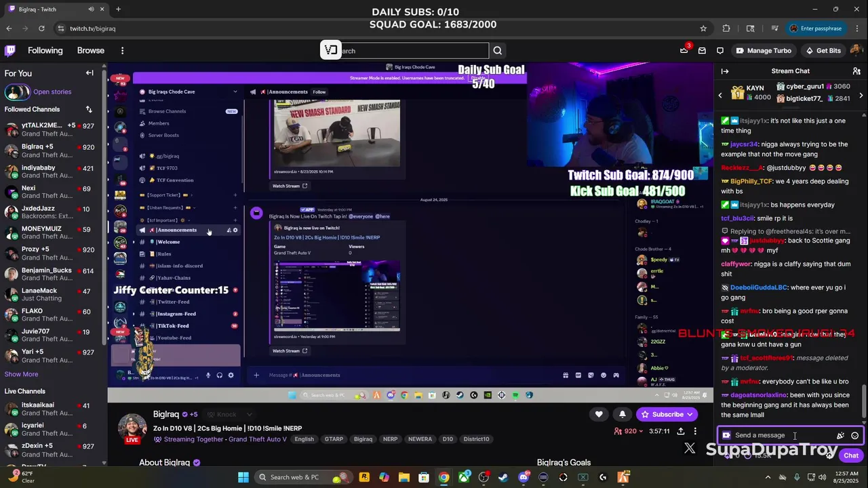The height and width of the screenshot is (488, 868).
Task: Collapse the For You side panel
Action: 90,73
